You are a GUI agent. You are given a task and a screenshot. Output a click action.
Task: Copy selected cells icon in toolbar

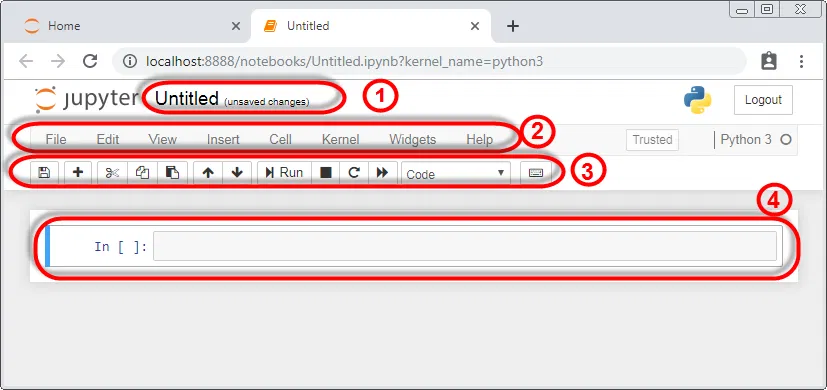[x=142, y=173]
